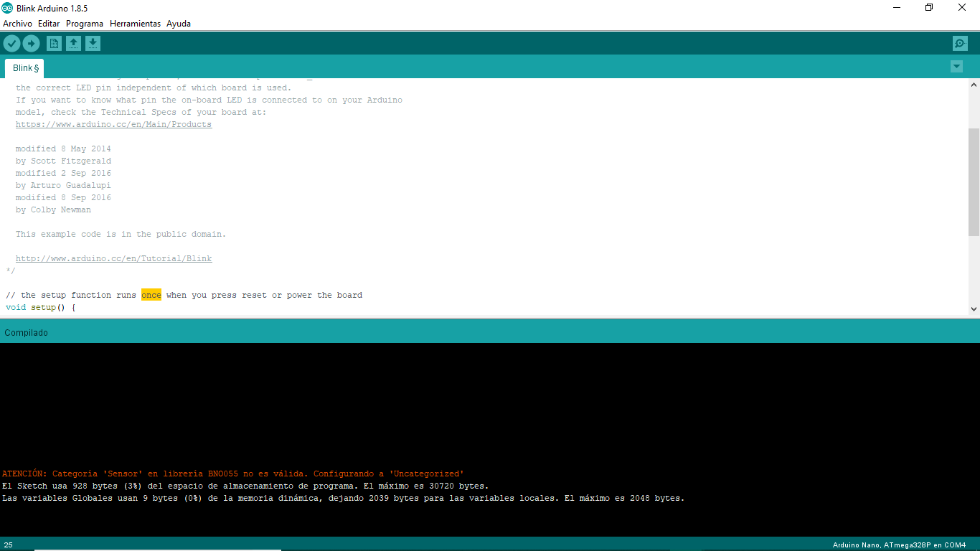Save sketch with the Save icon
Viewport: 980px width, 551px height.
(93, 44)
